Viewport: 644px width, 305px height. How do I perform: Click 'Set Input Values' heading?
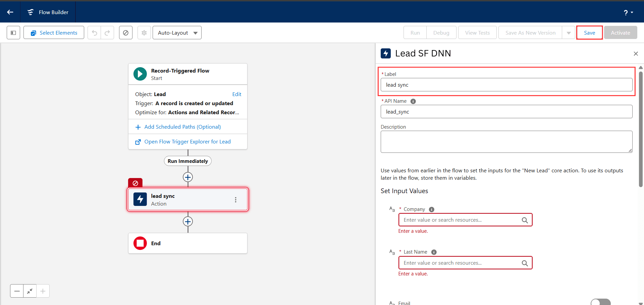[x=404, y=191]
